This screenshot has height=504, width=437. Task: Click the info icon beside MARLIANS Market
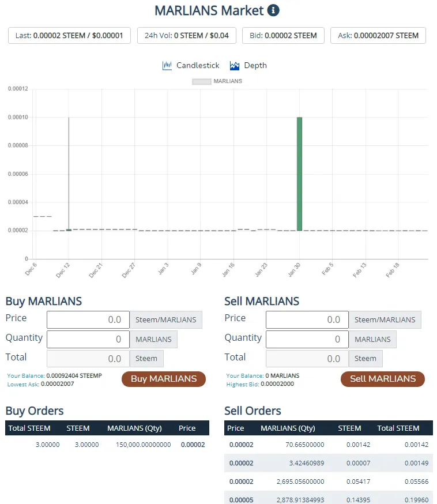pyautogui.click(x=273, y=10)
